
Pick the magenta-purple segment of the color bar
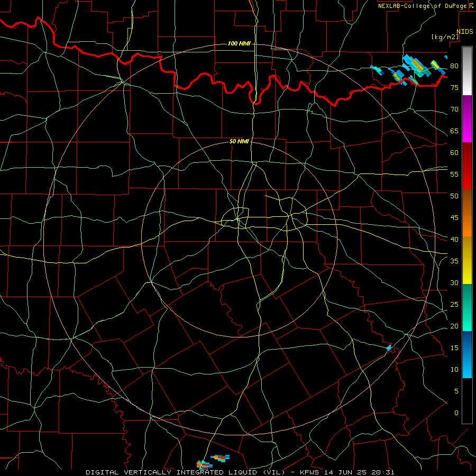467,118
